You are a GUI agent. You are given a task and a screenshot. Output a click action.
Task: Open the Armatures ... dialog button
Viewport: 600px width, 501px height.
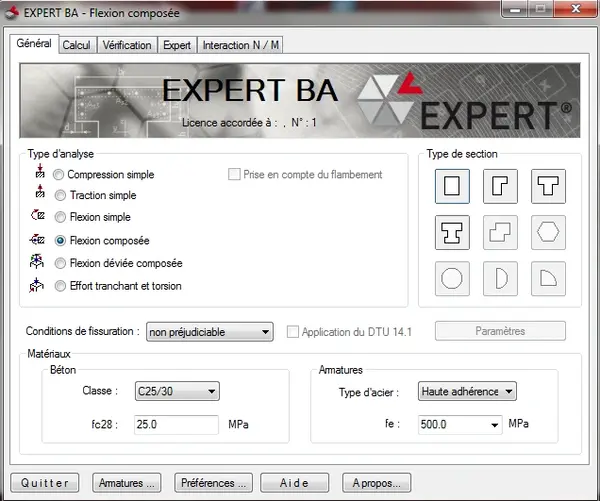[x=127, y=483]
